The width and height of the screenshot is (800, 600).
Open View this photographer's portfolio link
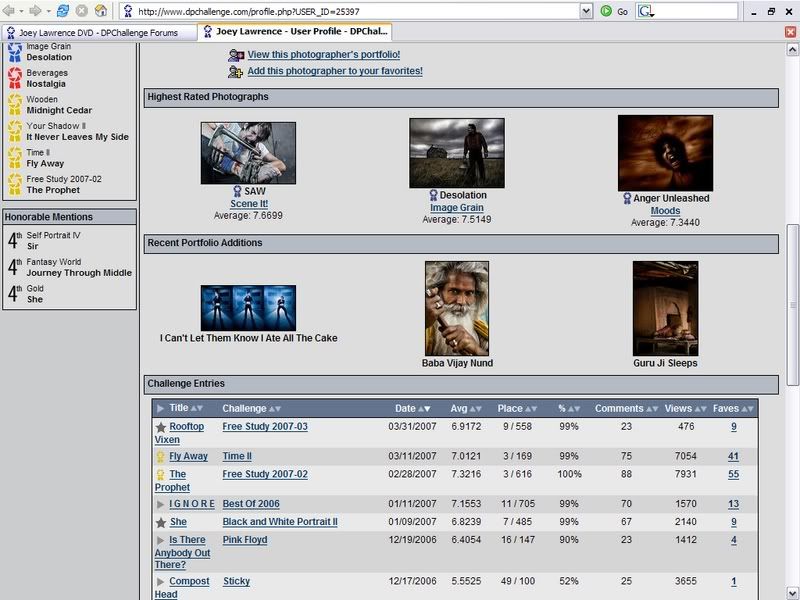[x=324, y=55]
